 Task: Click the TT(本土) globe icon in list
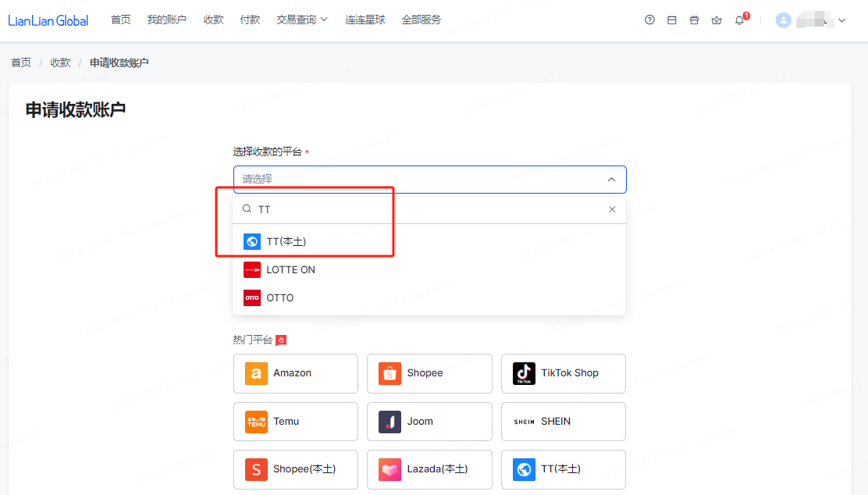[252, 241]
